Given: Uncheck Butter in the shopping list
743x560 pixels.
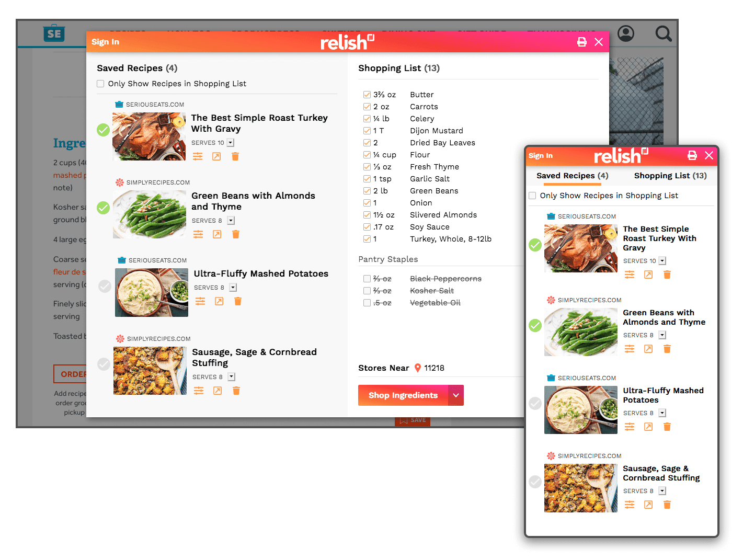Looking at the screenshot, I should (367, 95).
